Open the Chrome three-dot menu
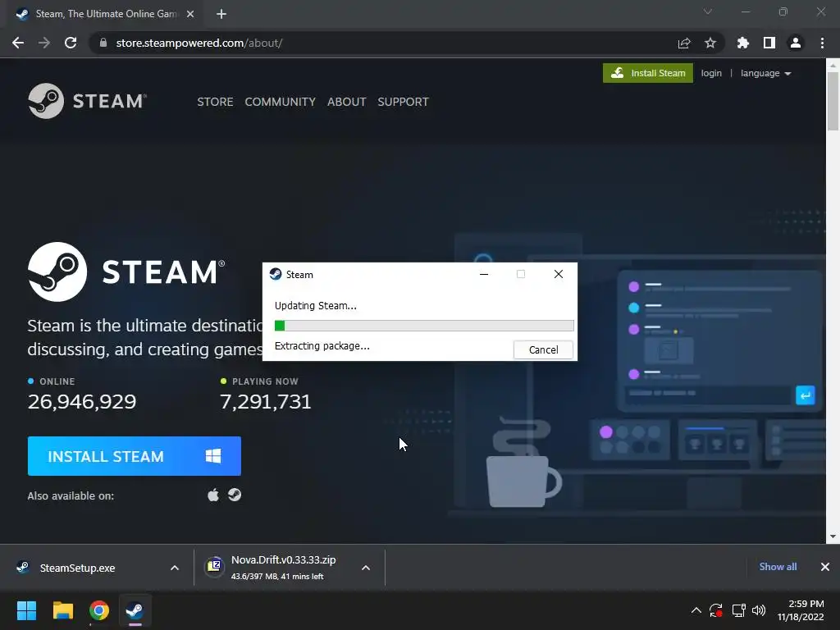This screenshot has width=840, height=630. [822, 43]
